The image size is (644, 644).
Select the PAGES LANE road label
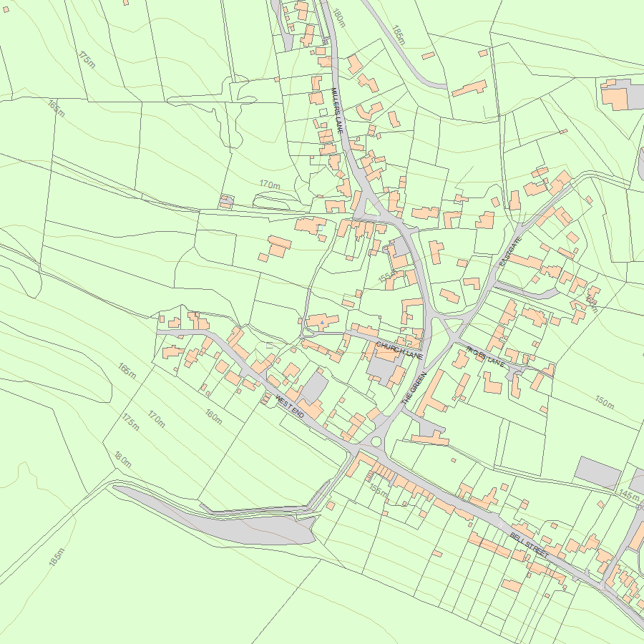click(x=485, y=356)
